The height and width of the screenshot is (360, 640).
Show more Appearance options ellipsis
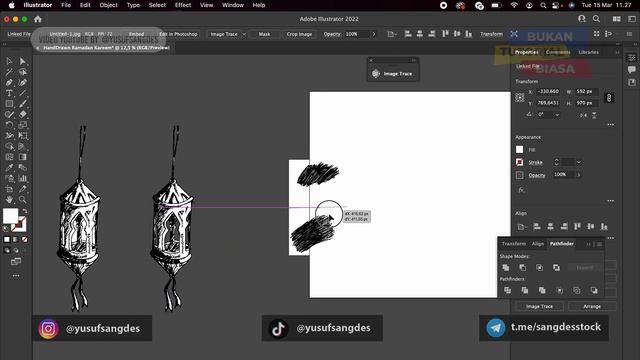point(611,200)
